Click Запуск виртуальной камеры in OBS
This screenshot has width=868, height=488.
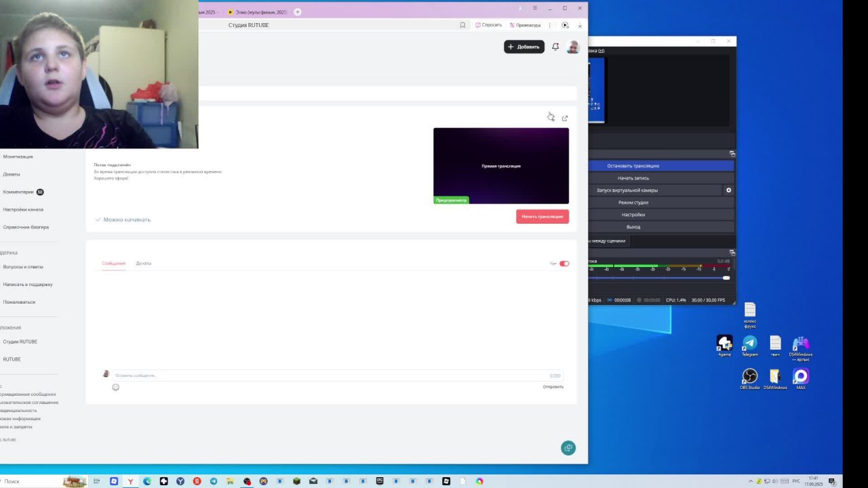tap(655, 190)
